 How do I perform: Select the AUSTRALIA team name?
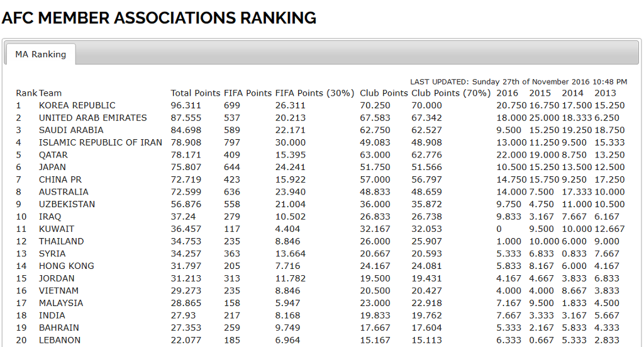(x=64, y=192)
